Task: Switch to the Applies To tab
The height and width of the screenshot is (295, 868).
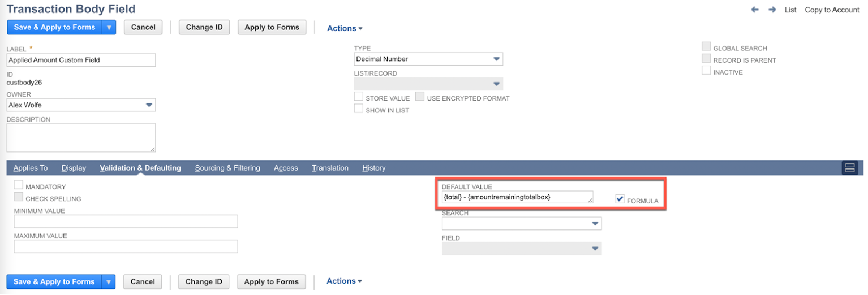Action: 31,168
